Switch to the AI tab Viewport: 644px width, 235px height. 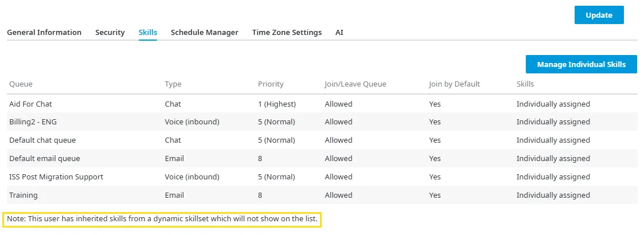coord(339,32)
